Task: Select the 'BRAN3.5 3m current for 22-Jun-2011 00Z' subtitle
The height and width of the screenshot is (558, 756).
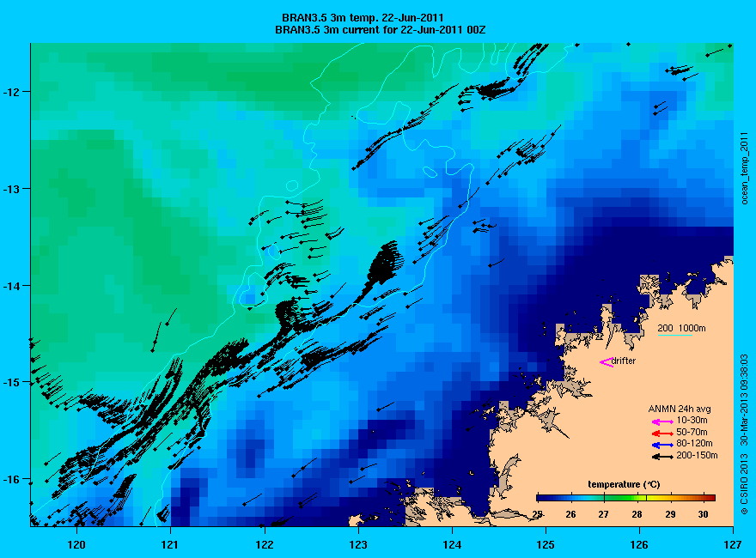Action: [380, 30]
